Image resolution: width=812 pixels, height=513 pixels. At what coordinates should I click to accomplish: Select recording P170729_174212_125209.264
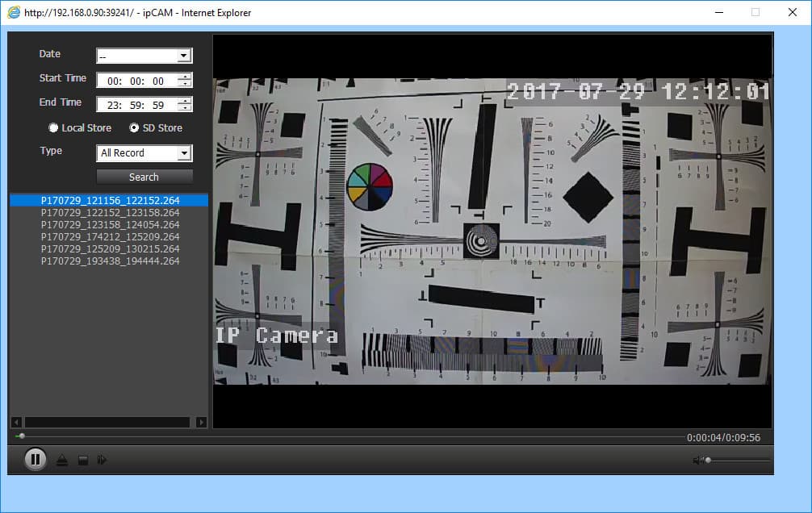tap(110, 236)
